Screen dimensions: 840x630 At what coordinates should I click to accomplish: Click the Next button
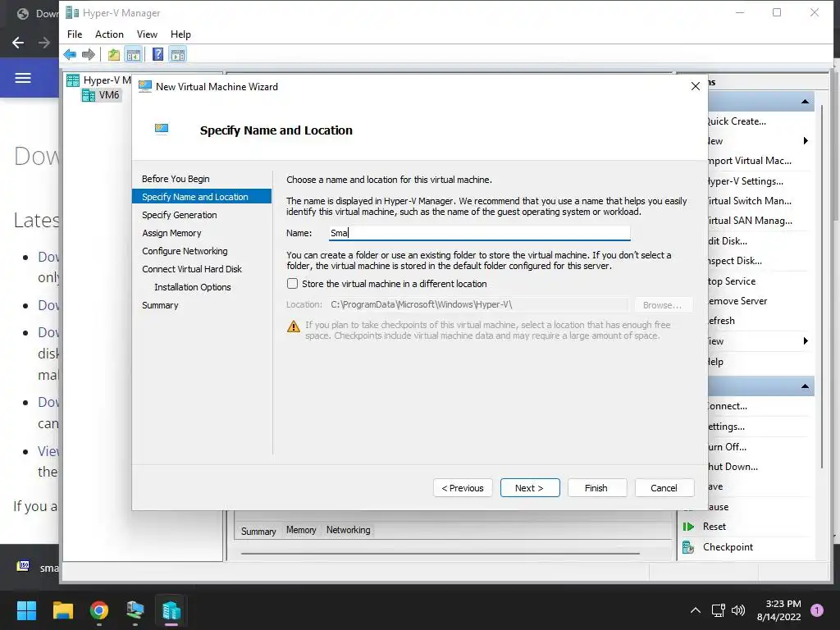(x=530, y=488)
